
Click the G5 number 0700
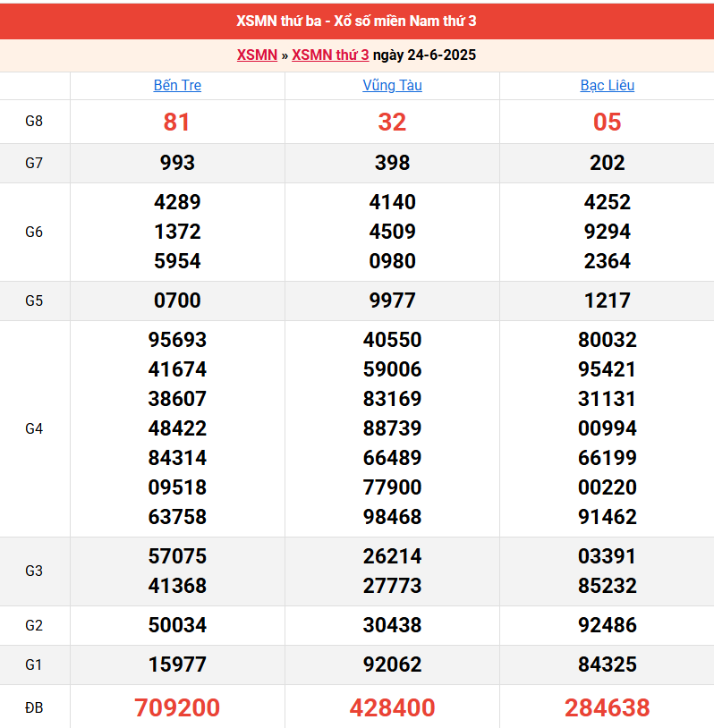point(177,301)
